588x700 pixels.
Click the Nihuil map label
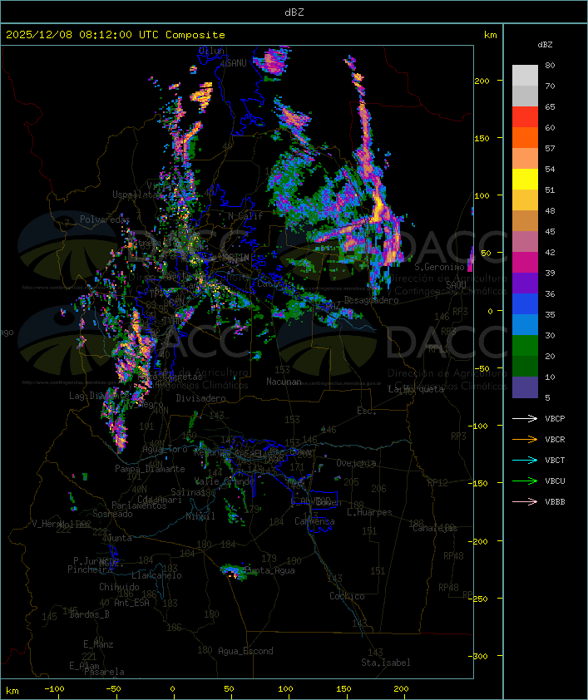click(200, 516)
